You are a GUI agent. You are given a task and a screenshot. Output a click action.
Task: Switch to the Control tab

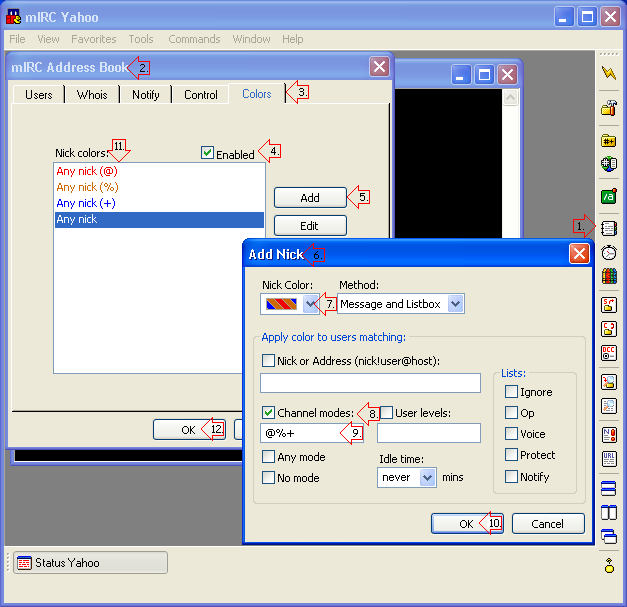point(201,95)
